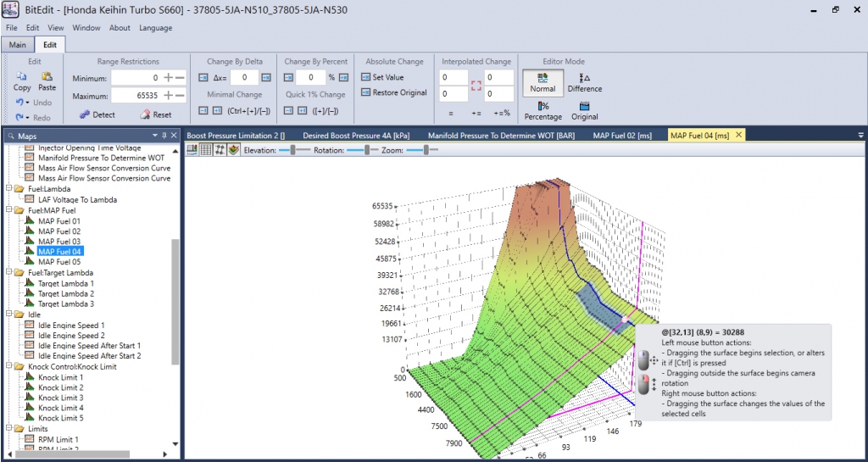Click the Detect button
This screenshot has width=868, height=462.
click(x=97, y=114)
